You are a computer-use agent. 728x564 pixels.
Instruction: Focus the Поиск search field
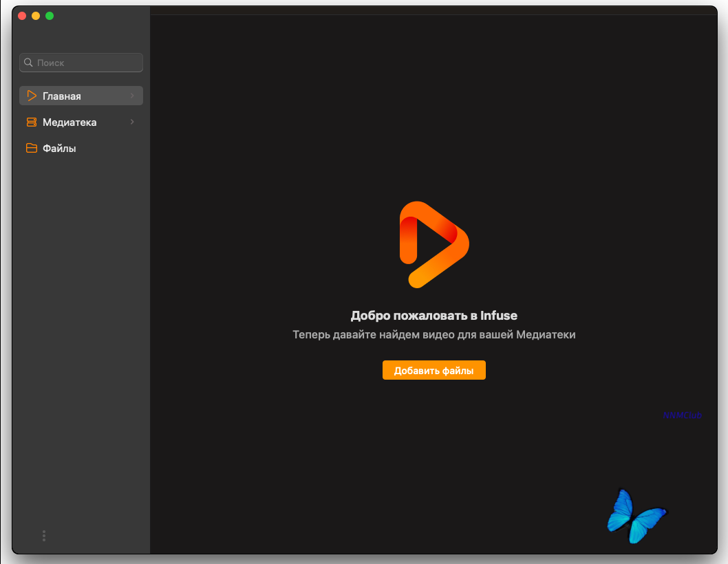coord(81,62)
